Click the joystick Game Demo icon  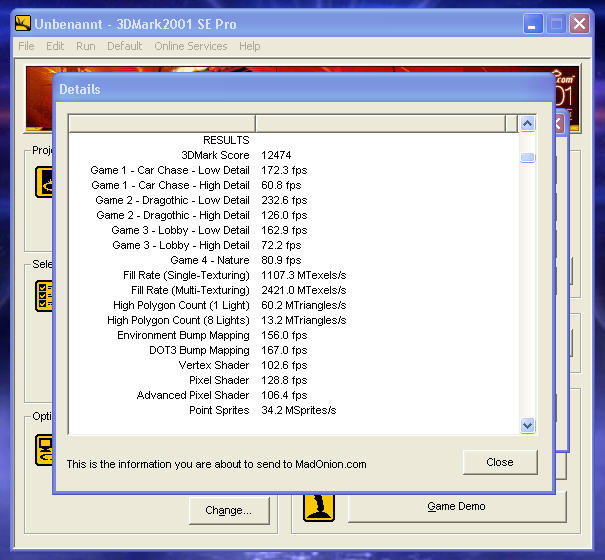pos(319,508)
